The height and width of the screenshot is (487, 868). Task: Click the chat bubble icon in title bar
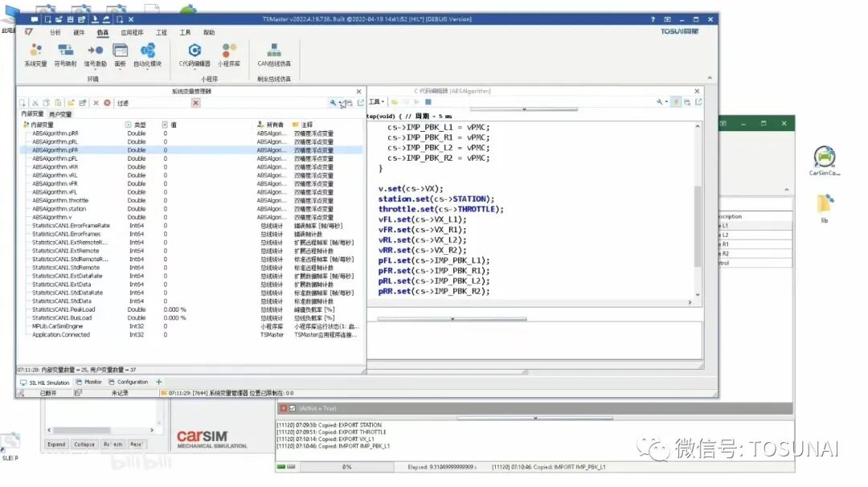pos(35,19)
